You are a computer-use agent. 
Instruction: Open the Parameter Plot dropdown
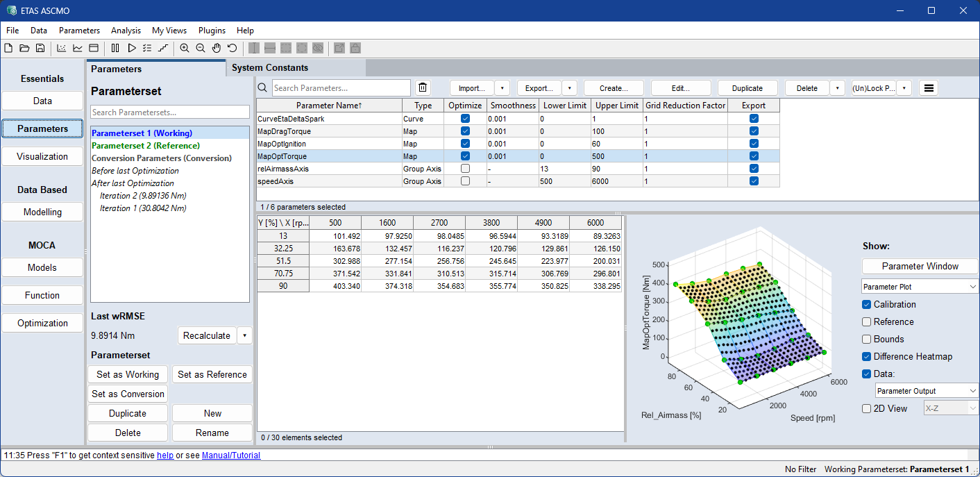[920, 287]
